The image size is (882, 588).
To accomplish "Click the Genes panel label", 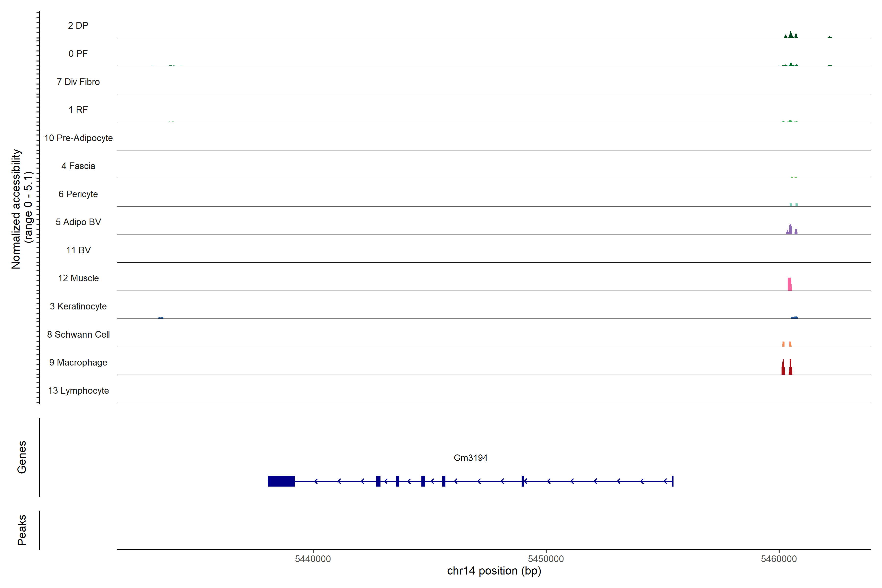I will (x=22, y=457).
